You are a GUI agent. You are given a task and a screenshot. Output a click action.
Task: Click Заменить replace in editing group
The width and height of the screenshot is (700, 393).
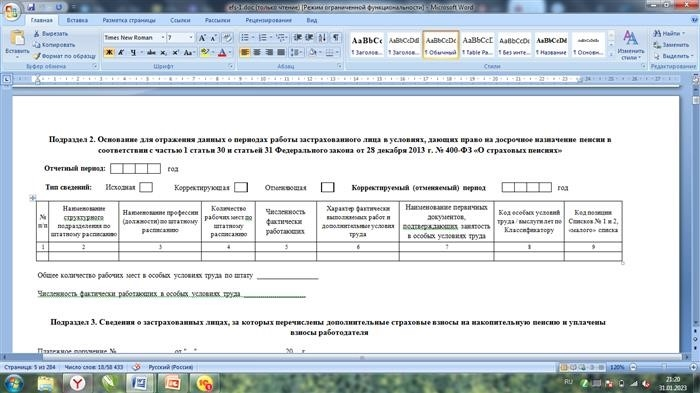(671, 45)
